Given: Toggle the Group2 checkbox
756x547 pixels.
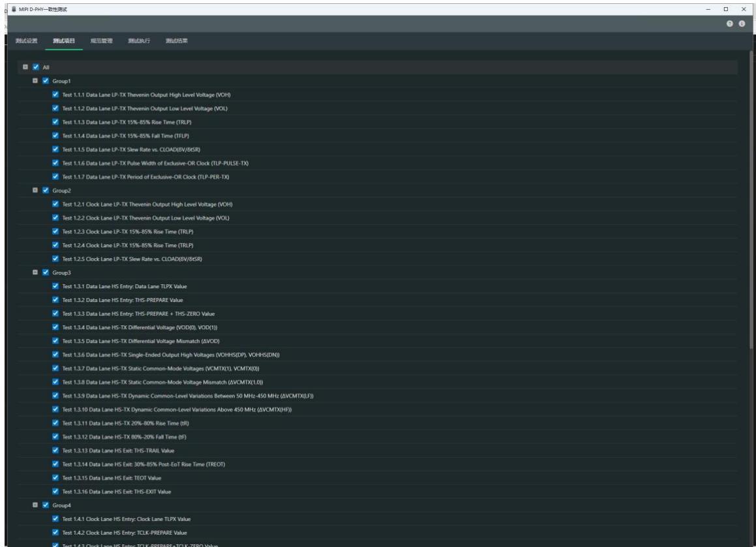Looking at the screenshot, I should point(46,190).
